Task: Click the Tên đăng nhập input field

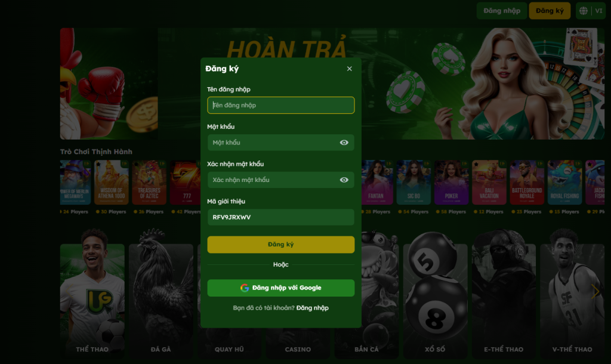Action: pos(280,105)
